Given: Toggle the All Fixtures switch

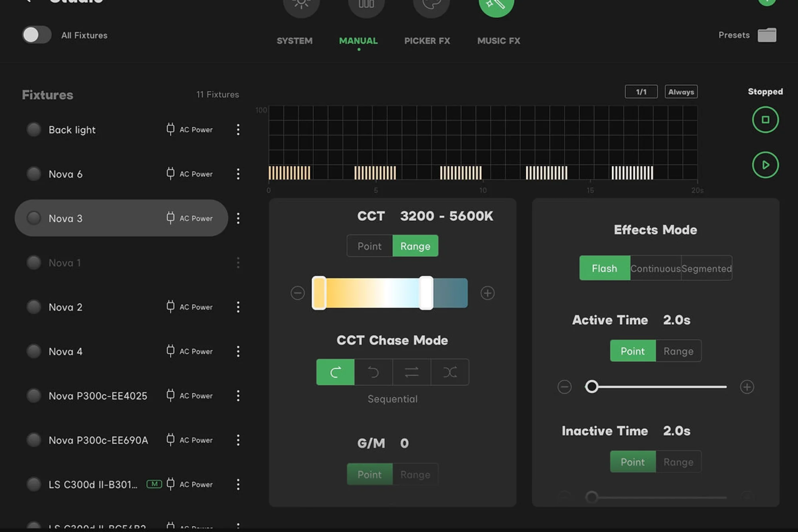Looking at the screenshot, I should (x=36, y=35).
